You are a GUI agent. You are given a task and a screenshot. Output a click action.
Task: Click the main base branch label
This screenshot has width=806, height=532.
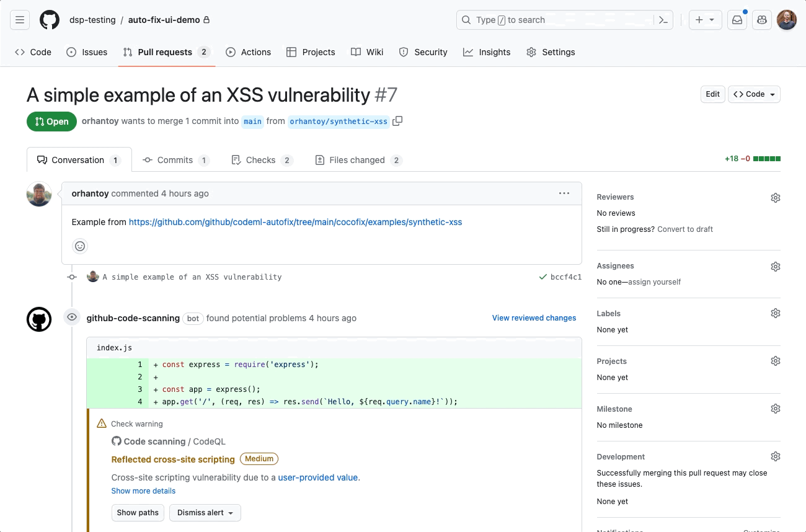coord(252,122)
